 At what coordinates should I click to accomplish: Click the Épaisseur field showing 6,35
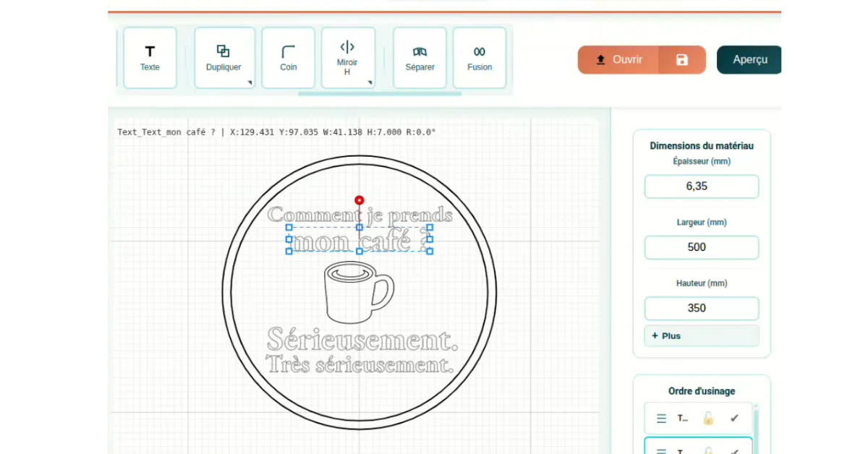coord(702,187)
